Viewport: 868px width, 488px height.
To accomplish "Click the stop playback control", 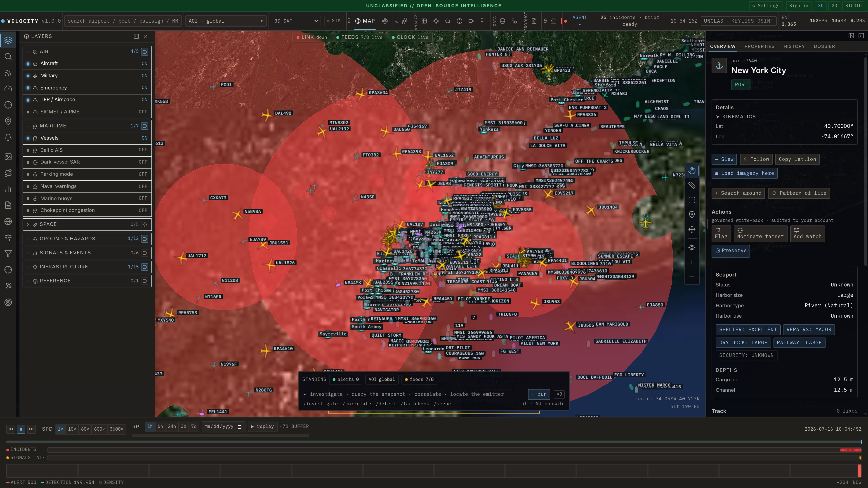I will [x=21, y=429].
